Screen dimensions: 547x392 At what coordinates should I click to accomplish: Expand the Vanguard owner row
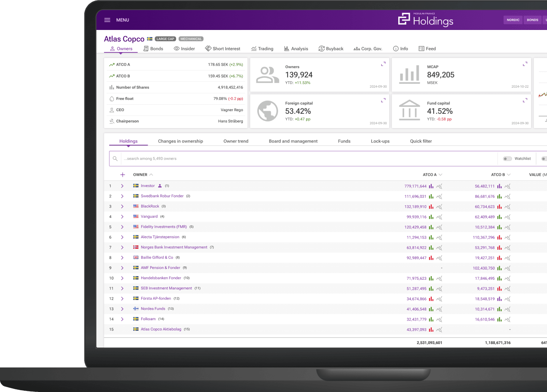122,217
